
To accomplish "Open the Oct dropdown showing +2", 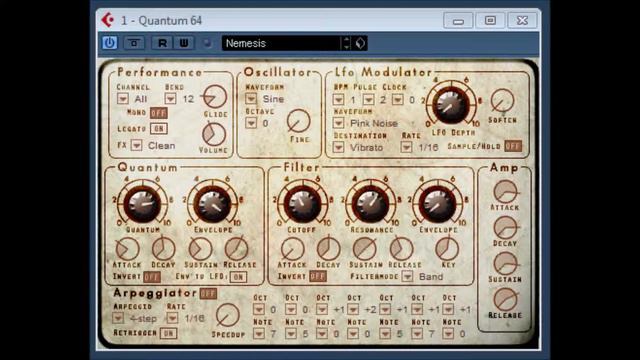I will pyautogui.click(x=353, y=309).
